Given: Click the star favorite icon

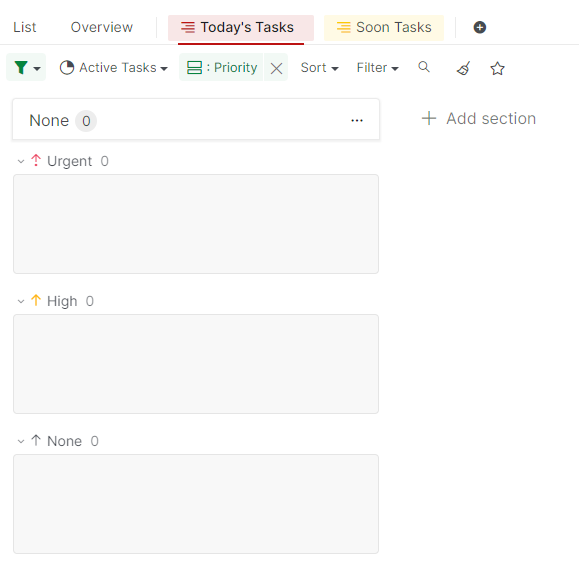Looking at the screenshot, I should (497, 68).
